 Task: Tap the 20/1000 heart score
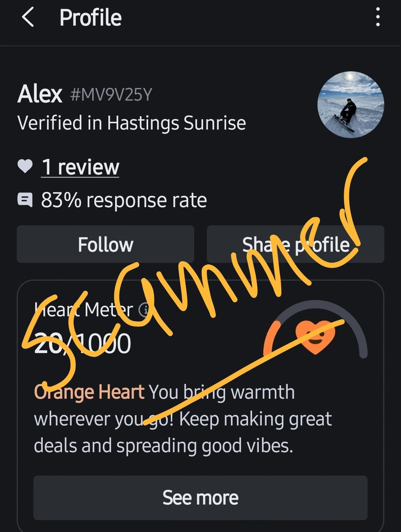click(x=82, y=343)
